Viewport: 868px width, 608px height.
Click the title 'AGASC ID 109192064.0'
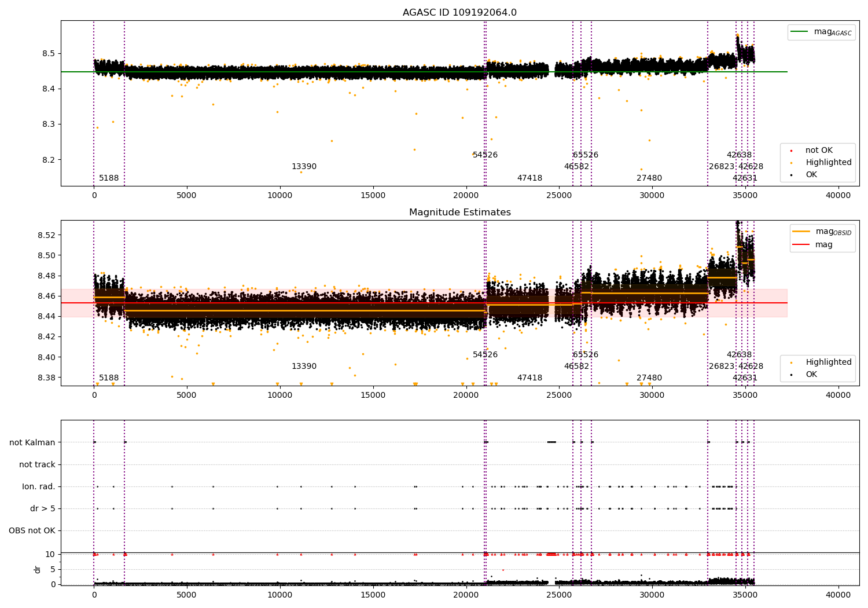(460, 13)
